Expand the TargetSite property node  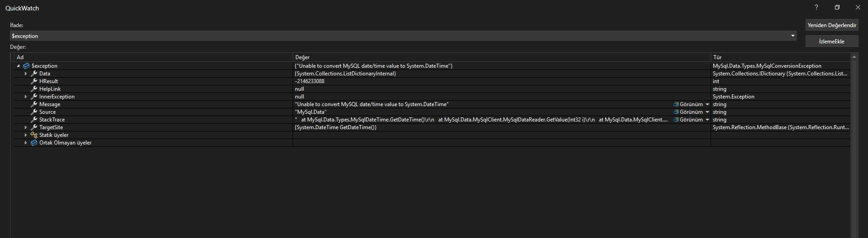click(26, 127)
